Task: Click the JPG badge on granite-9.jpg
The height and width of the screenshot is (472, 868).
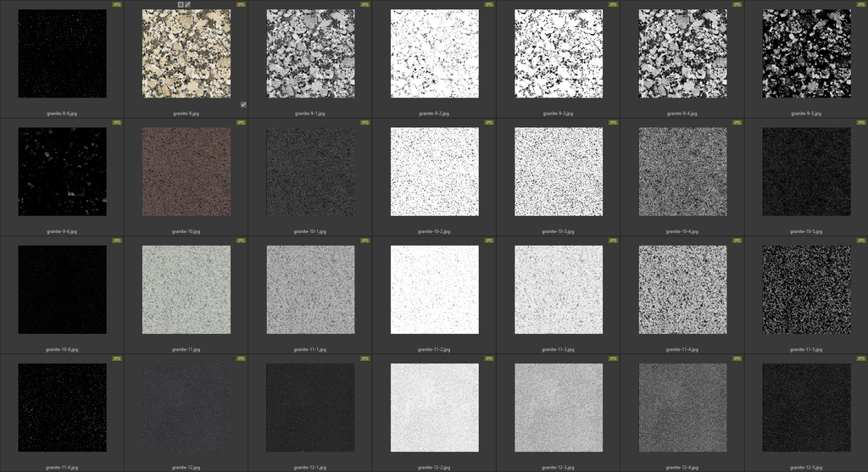Action: (241, 4)
